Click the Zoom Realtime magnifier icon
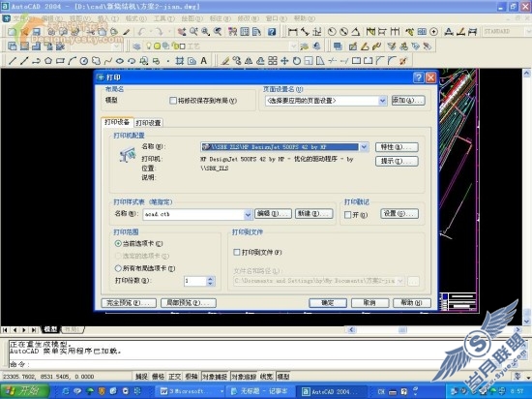Screen dimensions: 532x399 193,32
